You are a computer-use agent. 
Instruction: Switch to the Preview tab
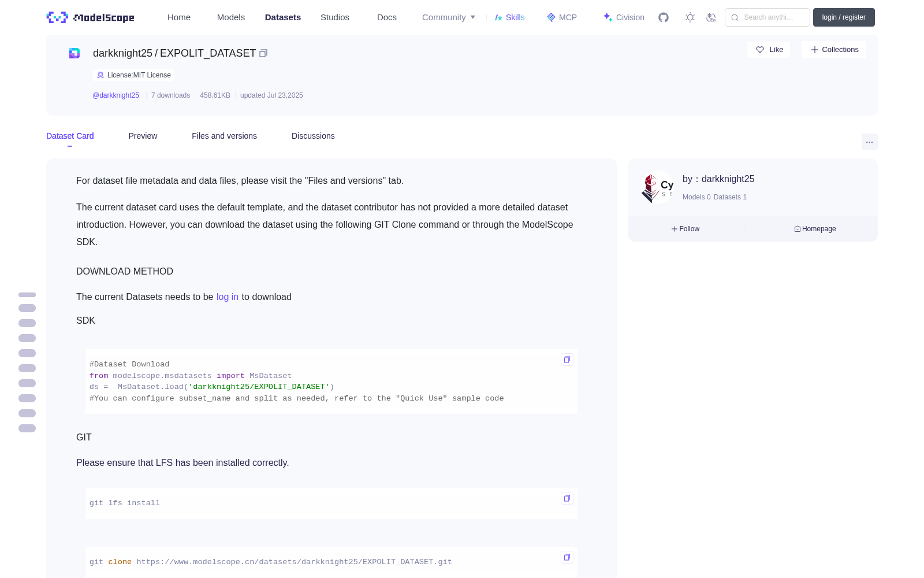tap(143, 136)
